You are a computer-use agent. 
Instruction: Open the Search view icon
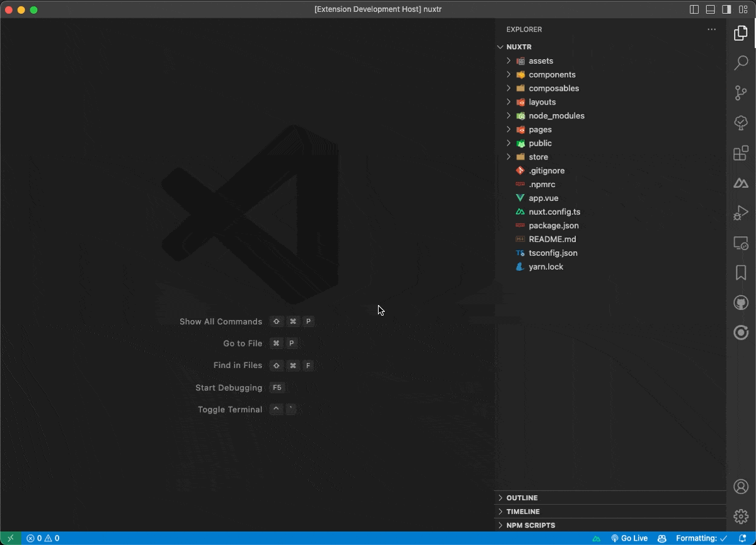click(x=741, y=62)
